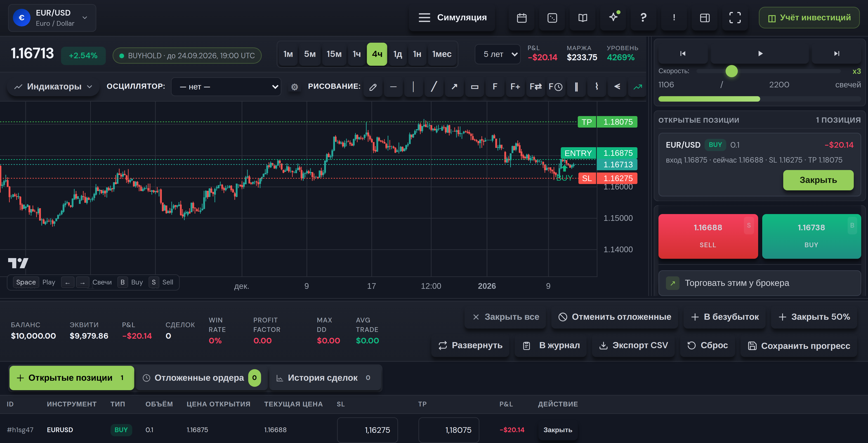Select the rectangle drawing tool

[x=474, y=87]
